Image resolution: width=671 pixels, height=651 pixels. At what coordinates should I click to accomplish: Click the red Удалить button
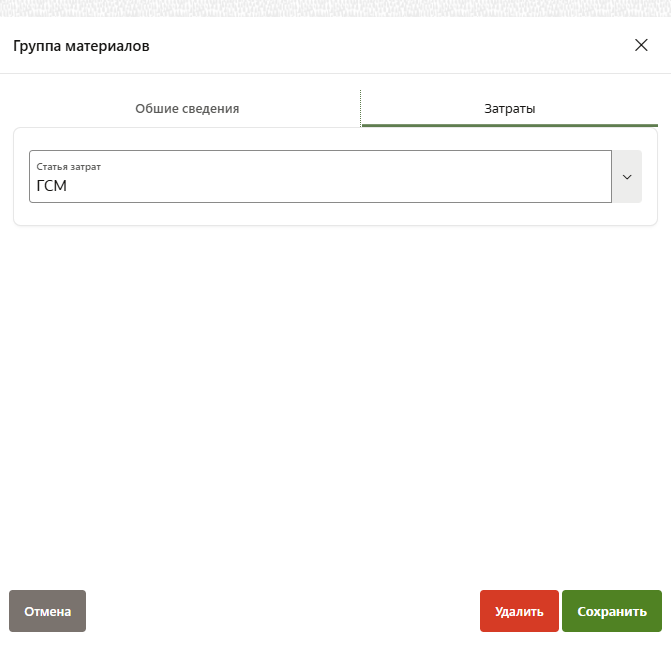click(x=519, y=611)
